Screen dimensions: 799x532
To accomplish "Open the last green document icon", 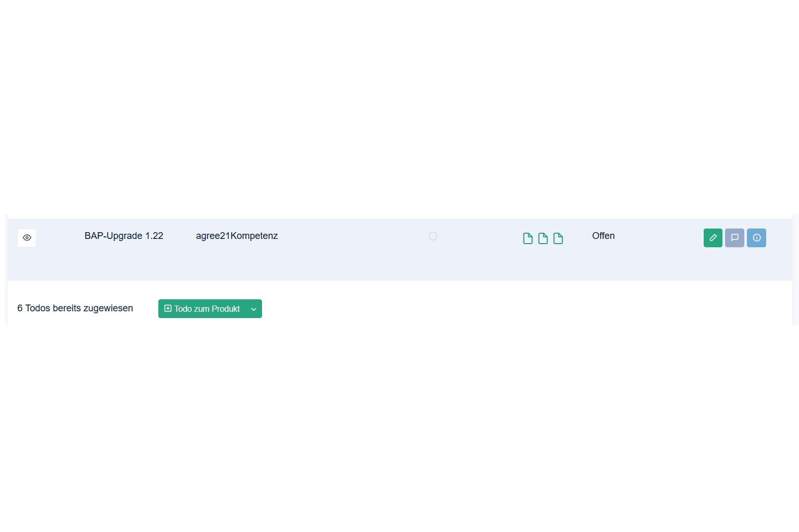I will pyautogui.click(x=558, y=238).
